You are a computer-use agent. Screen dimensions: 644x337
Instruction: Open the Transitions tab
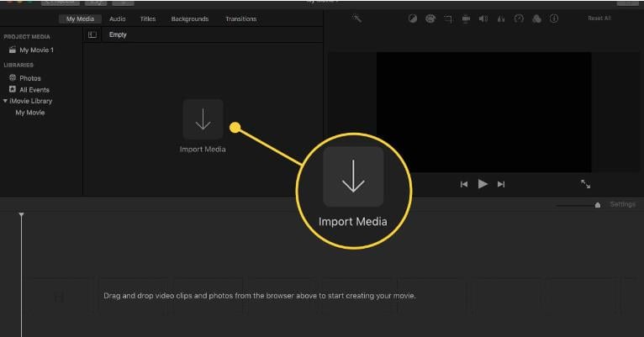pos(240,18)
